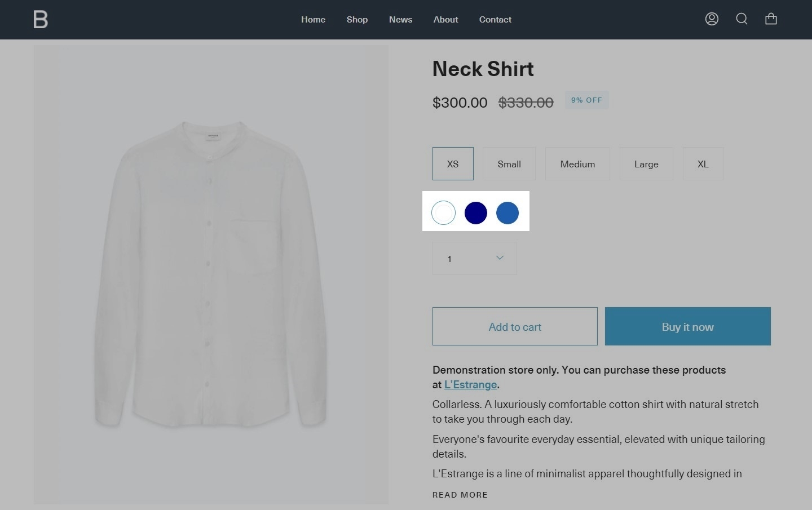Open the Shop menu item
812x510 pixels.
357,20
